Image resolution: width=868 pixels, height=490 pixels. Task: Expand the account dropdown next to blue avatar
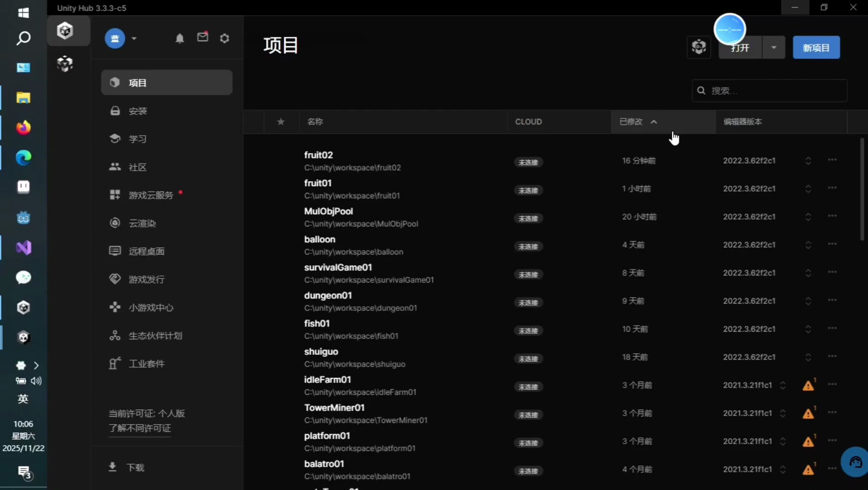(x=134, y=39)
